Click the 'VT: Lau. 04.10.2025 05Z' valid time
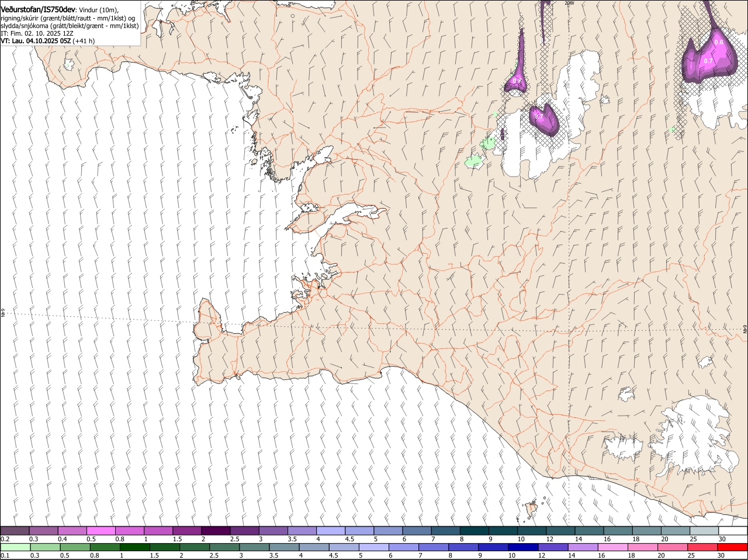The width and height of the screenshot is (748, 560). click(36, 41)
